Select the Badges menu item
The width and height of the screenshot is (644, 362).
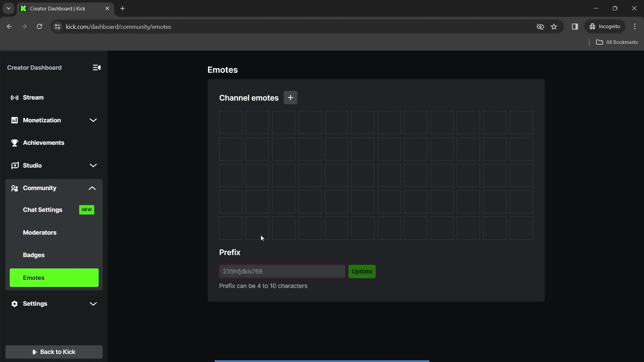[34, 255]
